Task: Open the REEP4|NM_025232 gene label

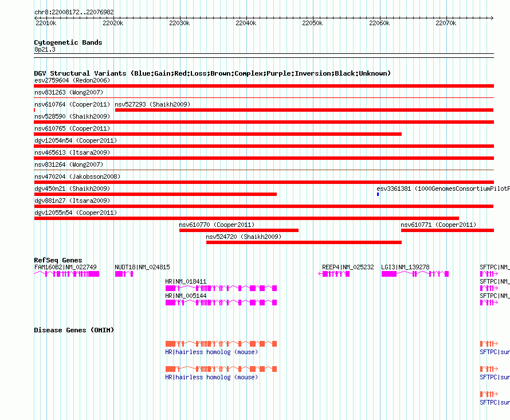Action: tap(348, 267)
